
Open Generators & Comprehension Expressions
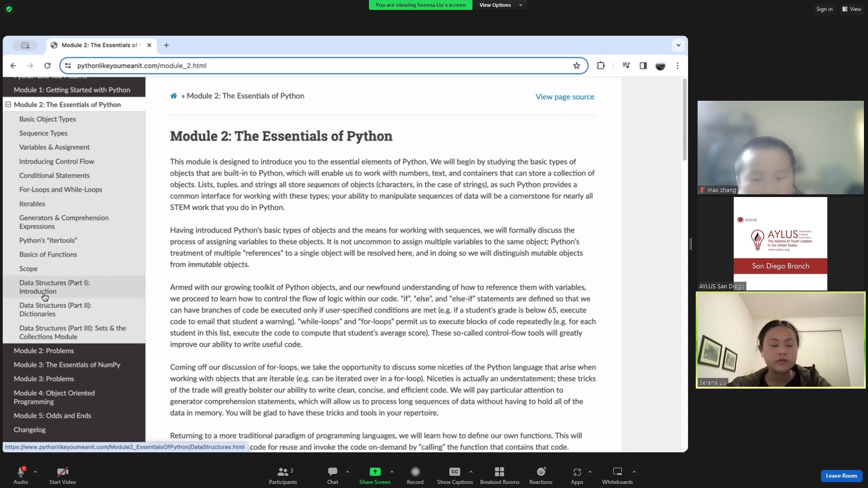(x=64, y=222)
